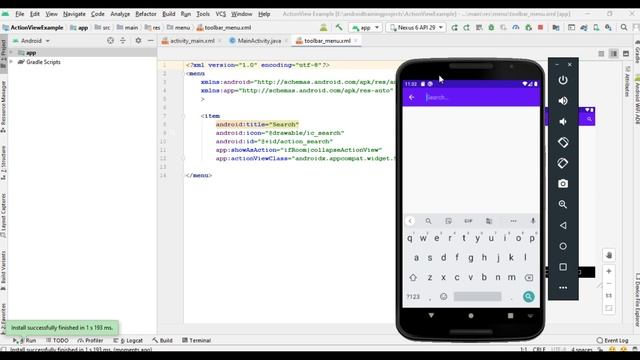Viewport: 640px width, 360px height.
Task: Open the VCS menu
Action: tap(220, 14)
